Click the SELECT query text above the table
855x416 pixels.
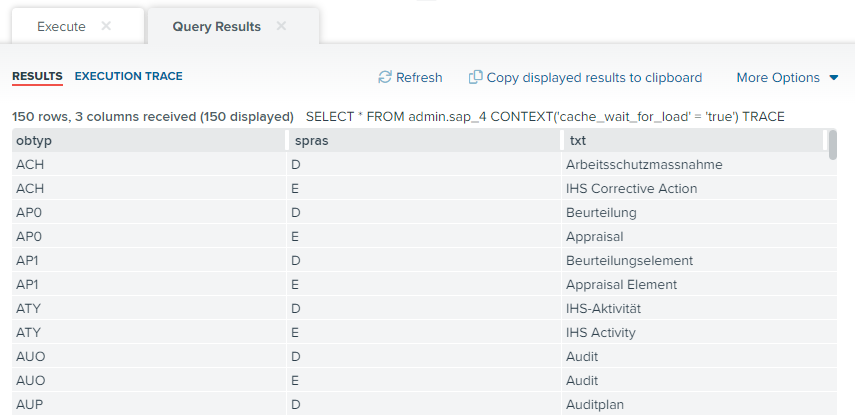coord(545,117)
